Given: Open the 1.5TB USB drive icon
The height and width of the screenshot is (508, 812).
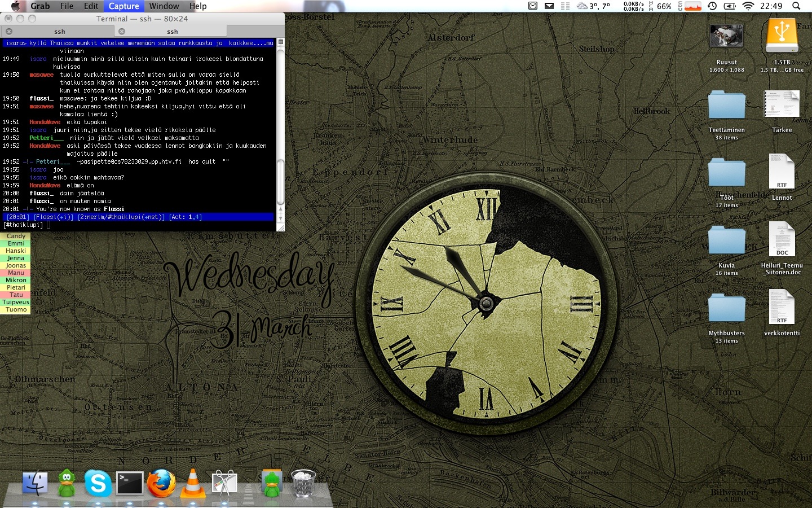Looking at the screenshot, I should (x=782, y=37).
